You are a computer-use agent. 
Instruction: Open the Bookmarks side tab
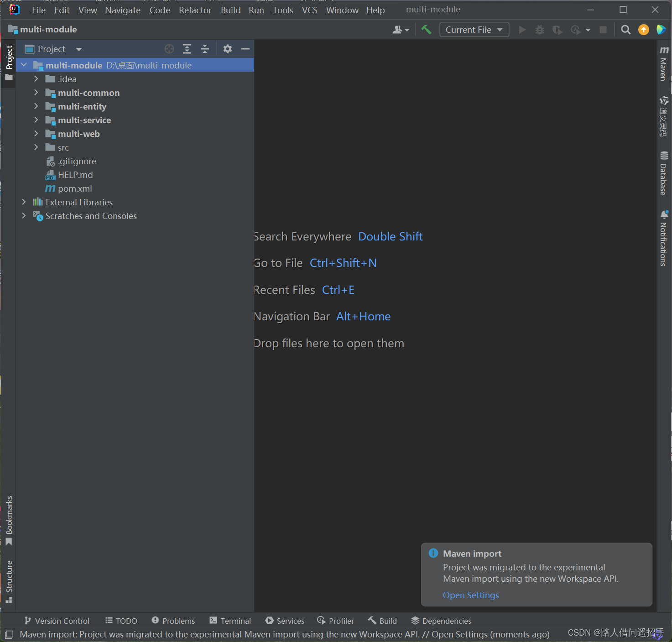coord(9,520)
